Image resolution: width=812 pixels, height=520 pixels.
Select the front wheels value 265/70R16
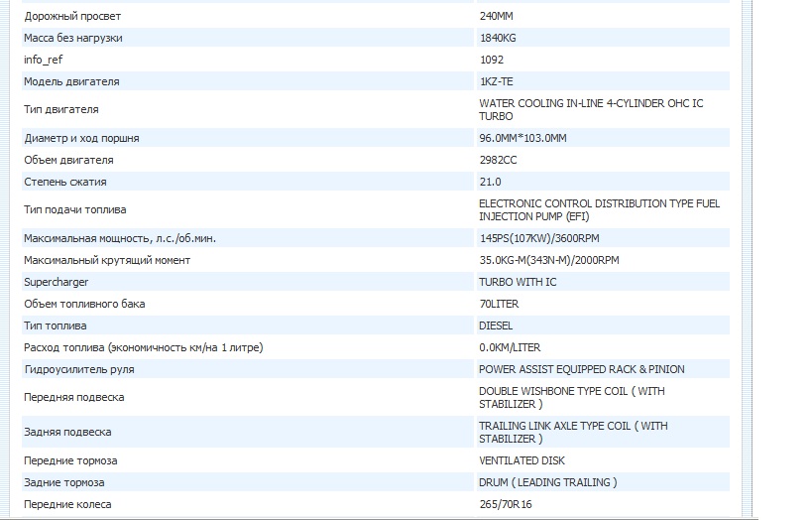[x=504, y=504]
